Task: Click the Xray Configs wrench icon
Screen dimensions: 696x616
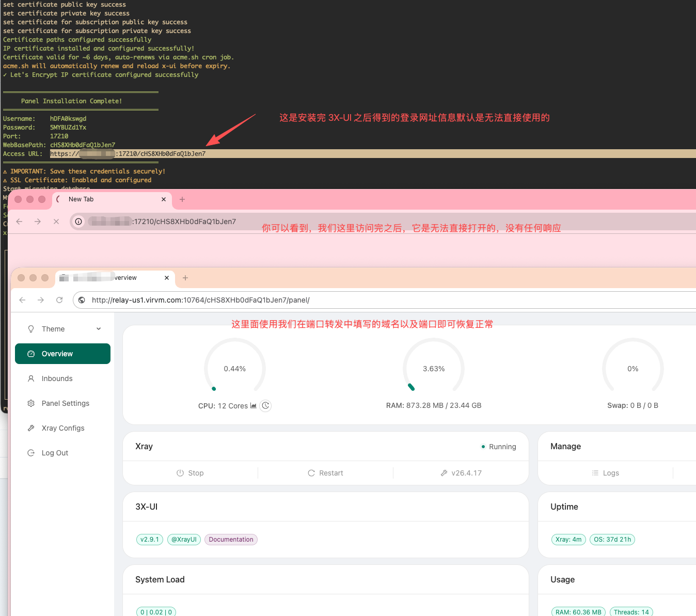Action: pos(31,428)
